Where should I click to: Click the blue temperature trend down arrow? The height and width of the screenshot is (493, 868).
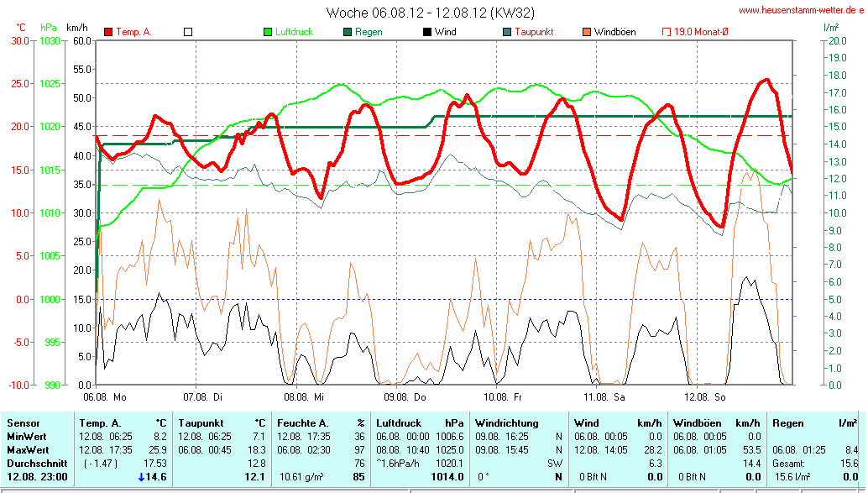[x=142, y=477]
